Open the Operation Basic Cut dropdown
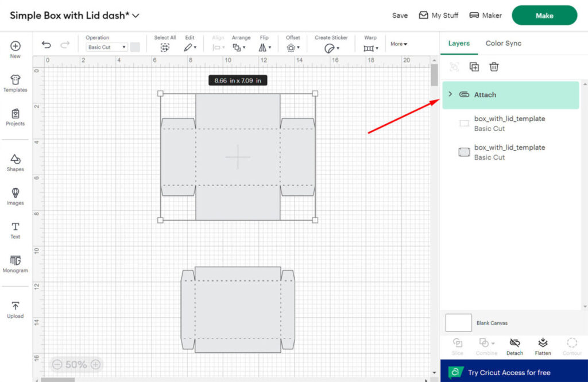 [x=107, y=47]
